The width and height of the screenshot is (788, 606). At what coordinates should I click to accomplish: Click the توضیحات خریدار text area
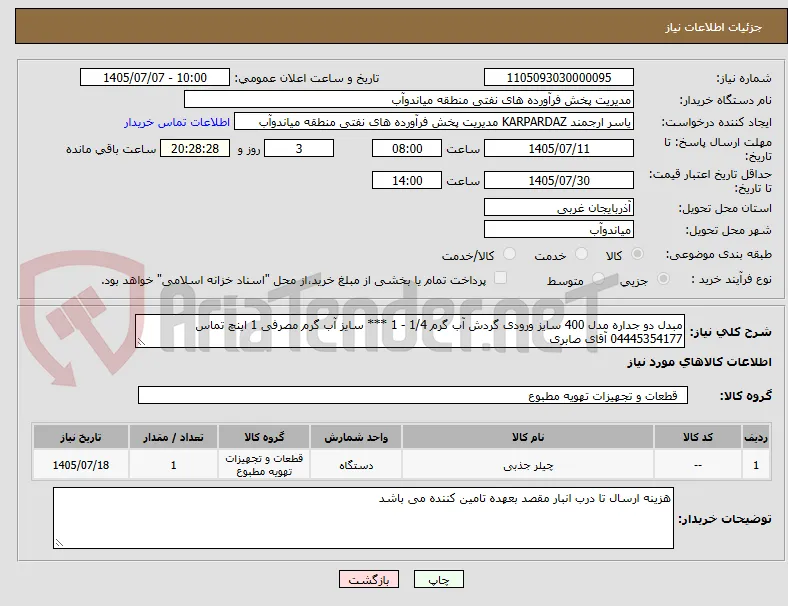pyautogui.click(x=363, y=518)
